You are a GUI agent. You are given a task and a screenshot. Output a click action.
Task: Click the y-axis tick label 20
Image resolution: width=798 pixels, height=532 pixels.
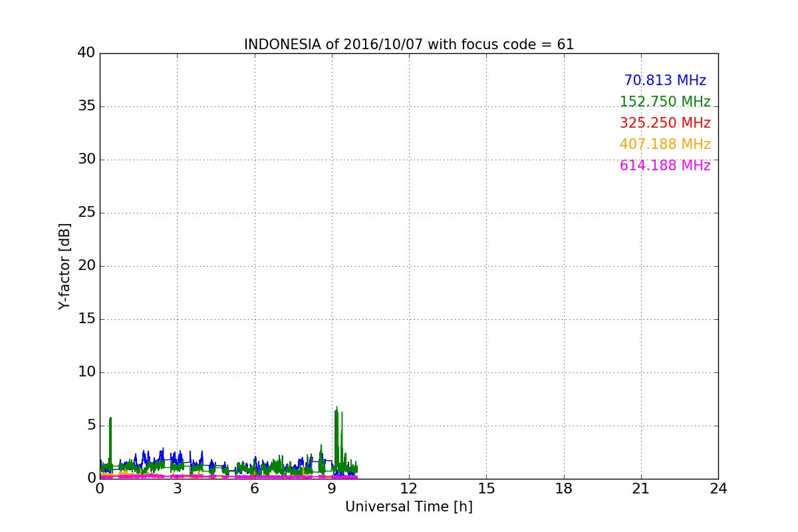(86, 265)
